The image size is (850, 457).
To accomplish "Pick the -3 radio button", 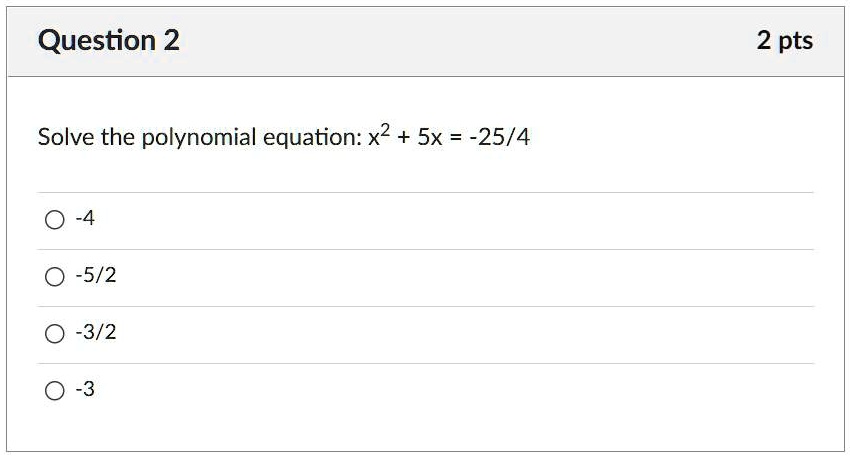I will pyautogui.click(x=55, y=390).
